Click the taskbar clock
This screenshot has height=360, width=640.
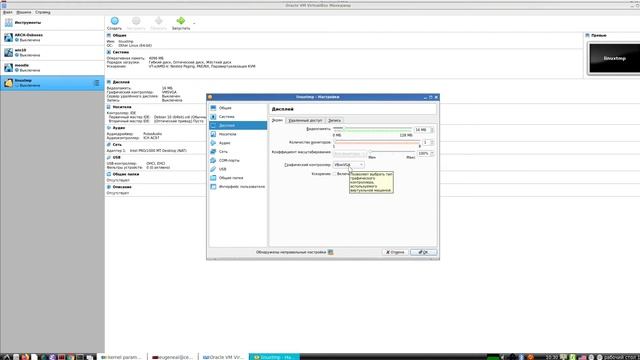[x=551, y=357]
